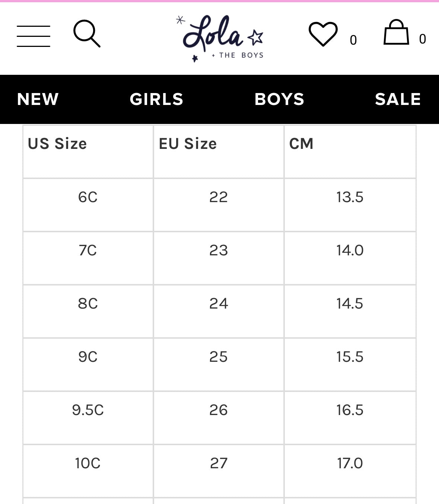Select the 9C size cell
The image size is (439, 504).
tap(88, 357)
